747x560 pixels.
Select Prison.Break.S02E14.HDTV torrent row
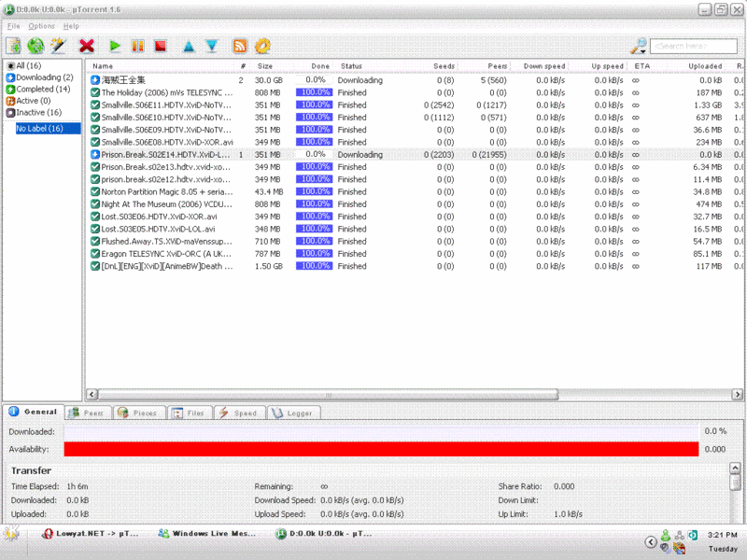(x=415, y=155)
